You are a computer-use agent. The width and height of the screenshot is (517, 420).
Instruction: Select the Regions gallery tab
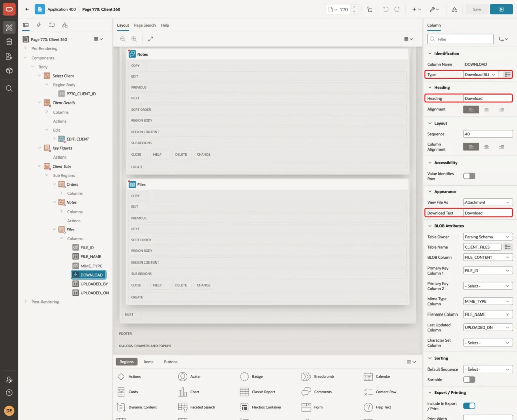126,362
